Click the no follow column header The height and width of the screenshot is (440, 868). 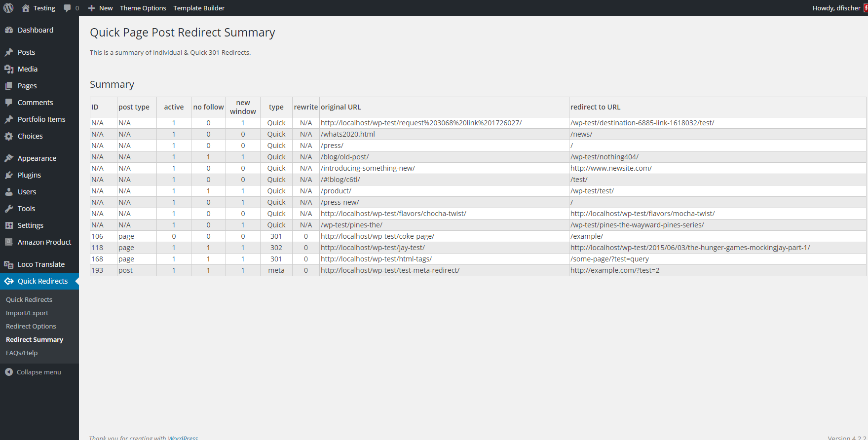coord(208,107)
